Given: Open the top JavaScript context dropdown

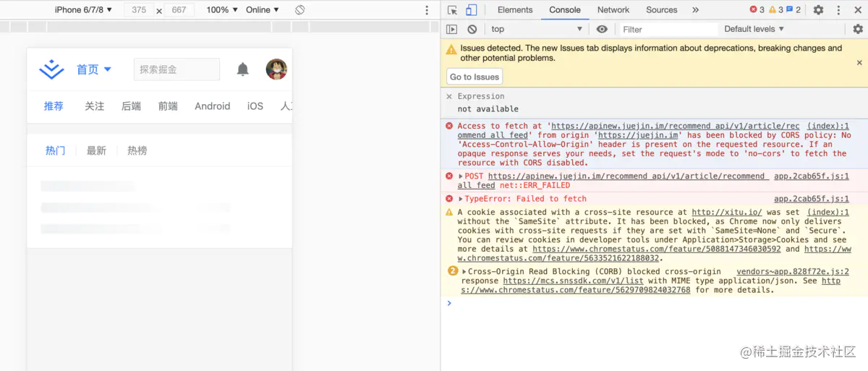Looking at the screenshot, I should (x=537, y=29).
